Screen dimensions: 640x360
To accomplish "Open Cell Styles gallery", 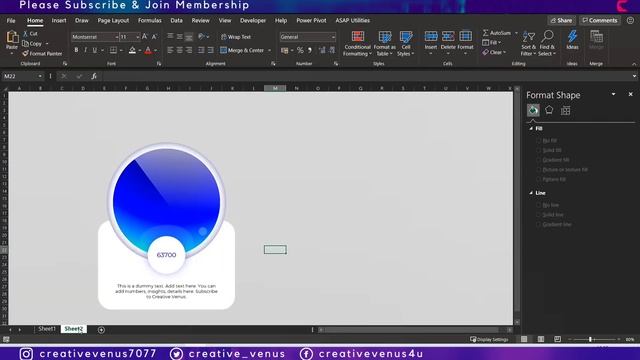I will [406, 43].
